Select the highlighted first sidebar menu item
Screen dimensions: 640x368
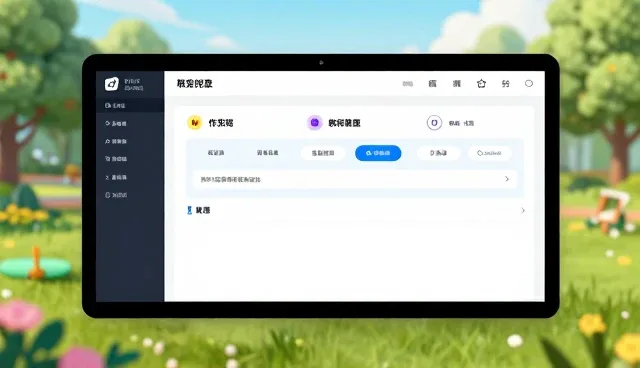(x=130, y=105)
